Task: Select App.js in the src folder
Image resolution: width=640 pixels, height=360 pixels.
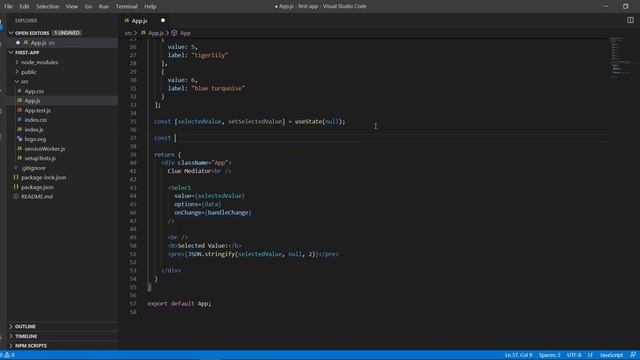Action: 32,100
